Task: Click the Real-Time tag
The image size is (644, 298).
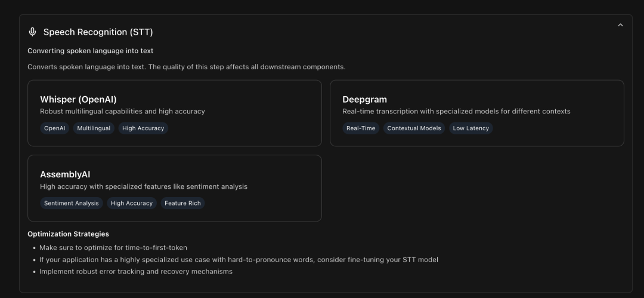Action: 361,128
